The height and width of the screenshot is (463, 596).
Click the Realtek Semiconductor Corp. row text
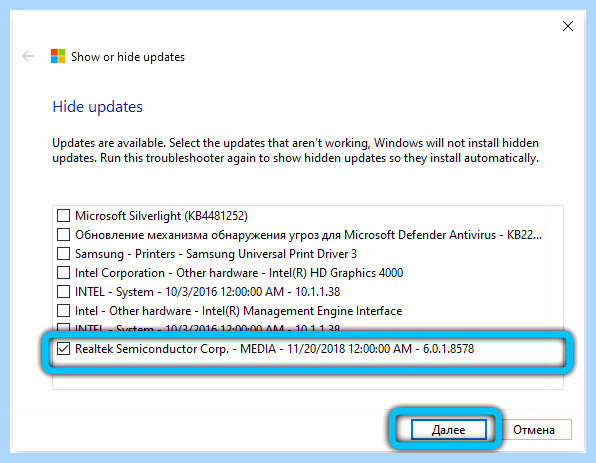point(274,349)
